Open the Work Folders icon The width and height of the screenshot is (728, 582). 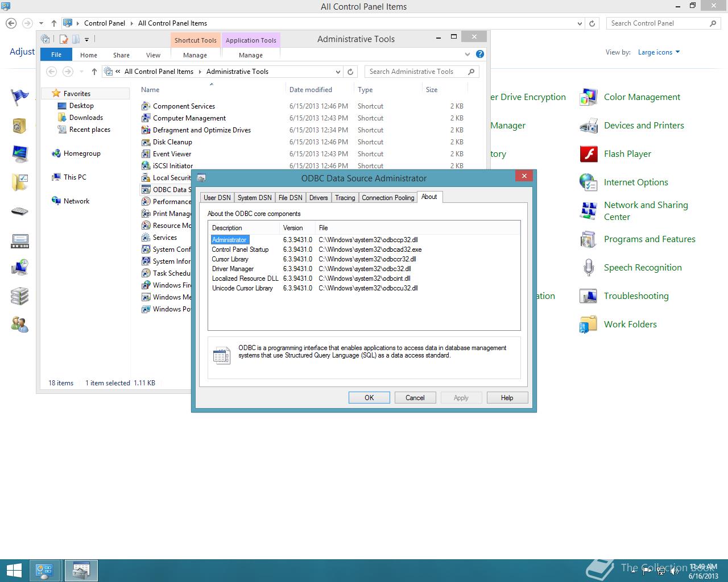click(x=588, y=325)
